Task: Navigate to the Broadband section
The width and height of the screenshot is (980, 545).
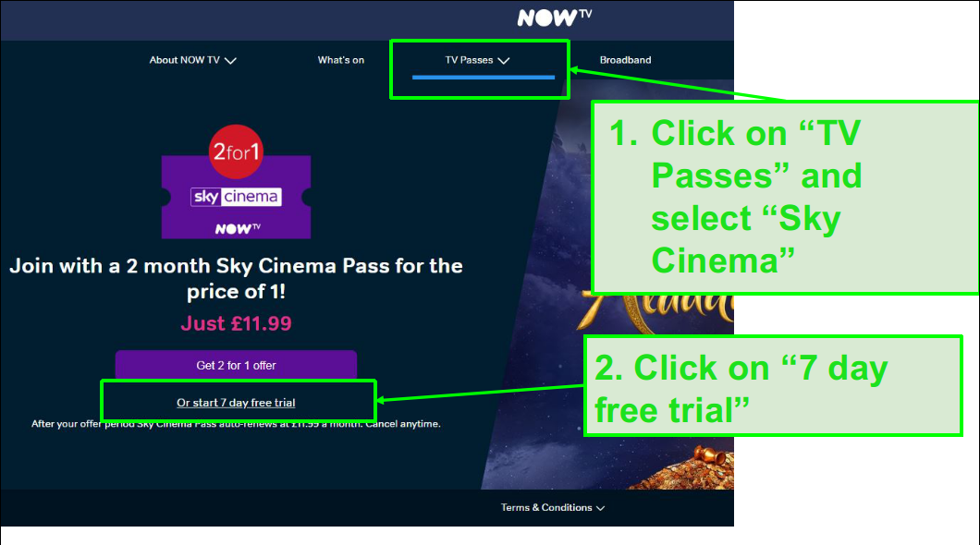Action: [625, 60]
